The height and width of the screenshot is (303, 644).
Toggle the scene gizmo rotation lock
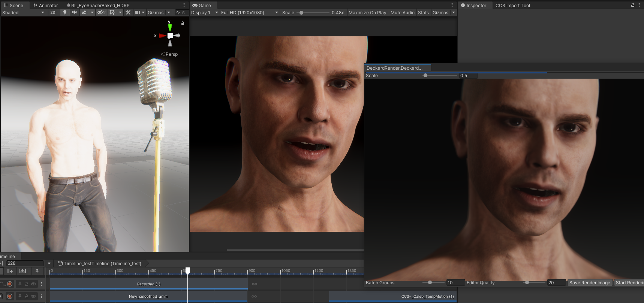[x=183, y=23]
